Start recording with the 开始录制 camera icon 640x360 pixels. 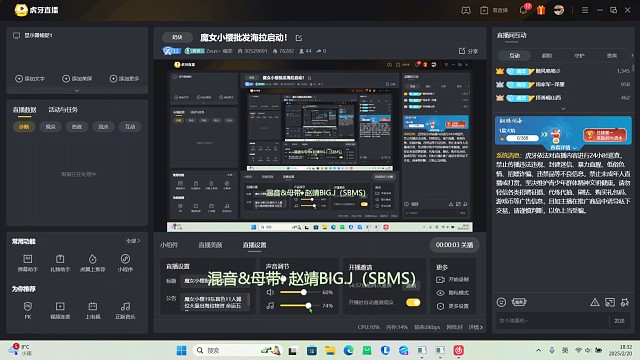point(440,280)
